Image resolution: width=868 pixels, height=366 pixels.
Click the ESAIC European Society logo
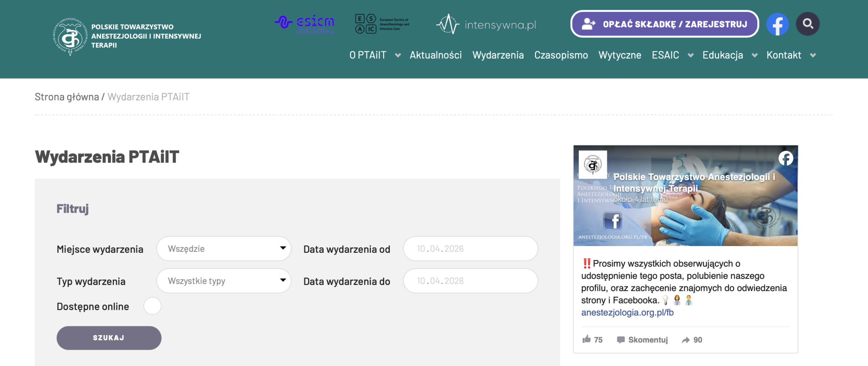[382, 24]
